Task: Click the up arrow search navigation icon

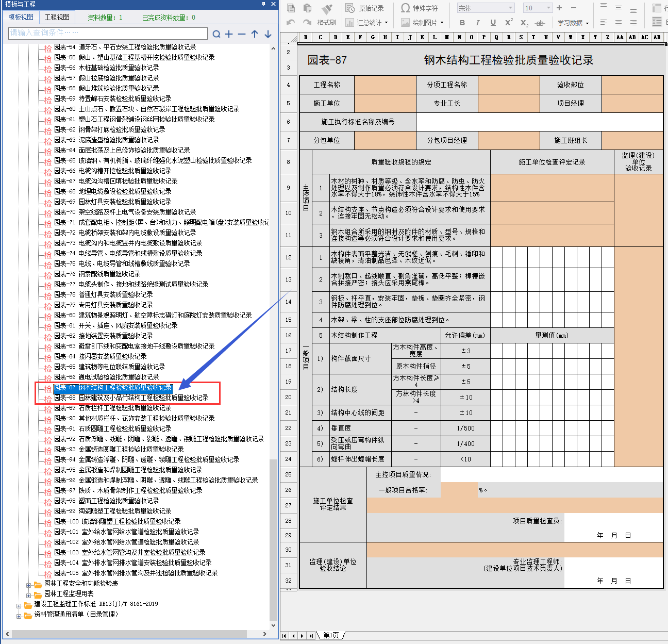Action: point(255,34)
